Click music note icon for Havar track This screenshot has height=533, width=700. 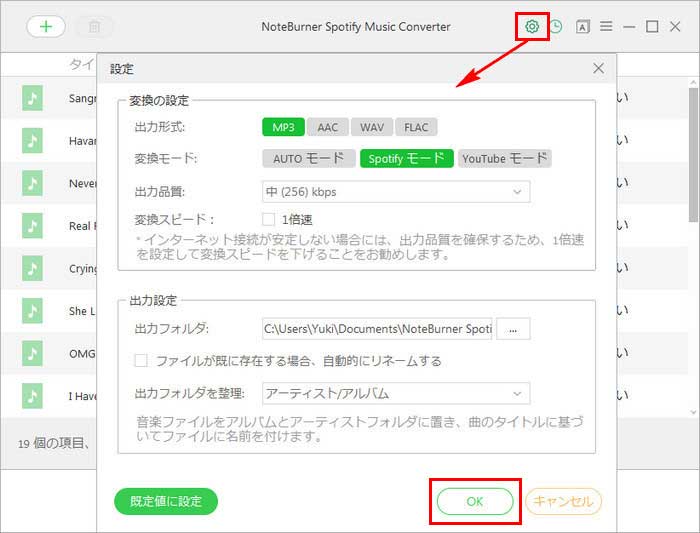click(x=32, y=140)
